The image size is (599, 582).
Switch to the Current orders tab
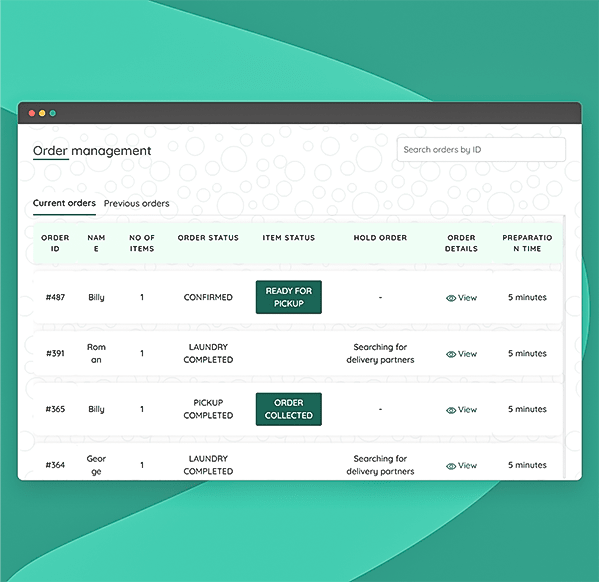click(x=64, y=203)
